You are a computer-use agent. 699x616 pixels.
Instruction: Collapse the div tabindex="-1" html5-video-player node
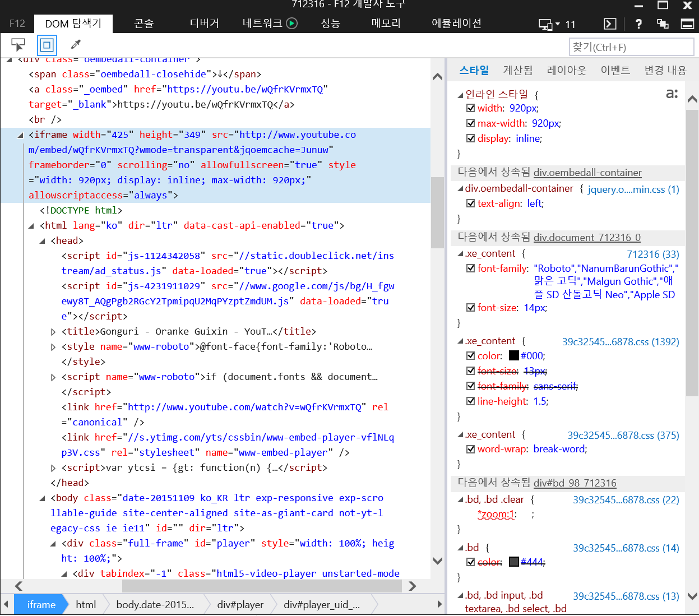[64, 574]
